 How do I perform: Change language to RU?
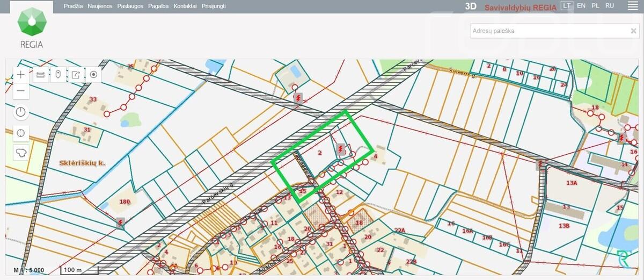[610, 5]
